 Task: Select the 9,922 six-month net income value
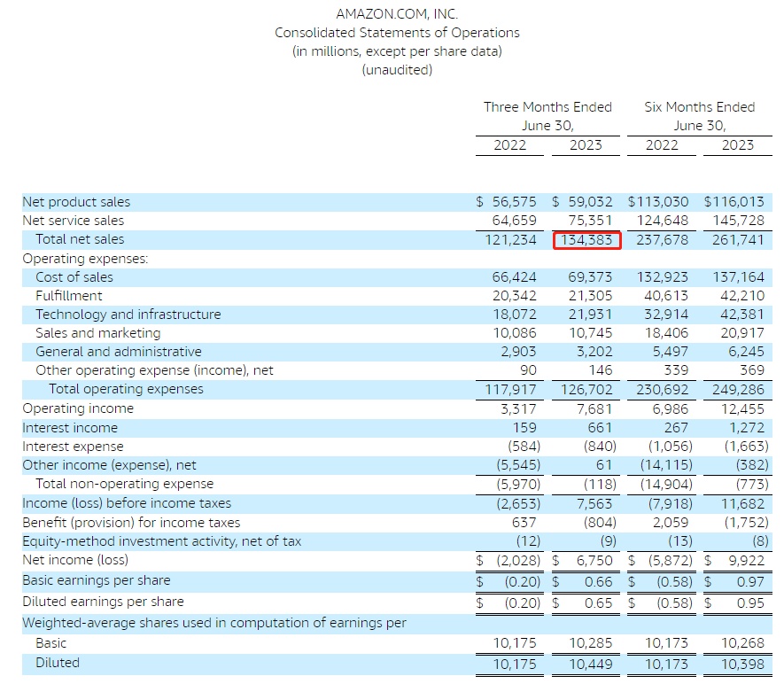coord(746,561)
